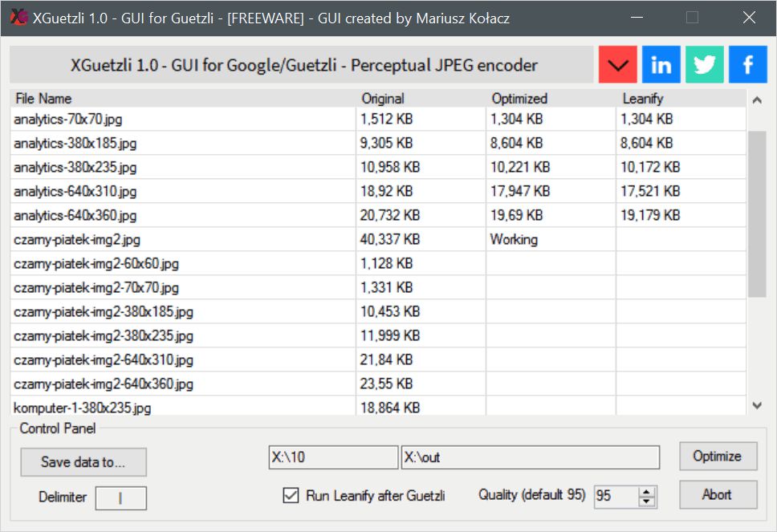Image resolution: width=777 pixels, height=532 pixels.
Task: Click the X:\out output folder field
Action: coord(530,457)
